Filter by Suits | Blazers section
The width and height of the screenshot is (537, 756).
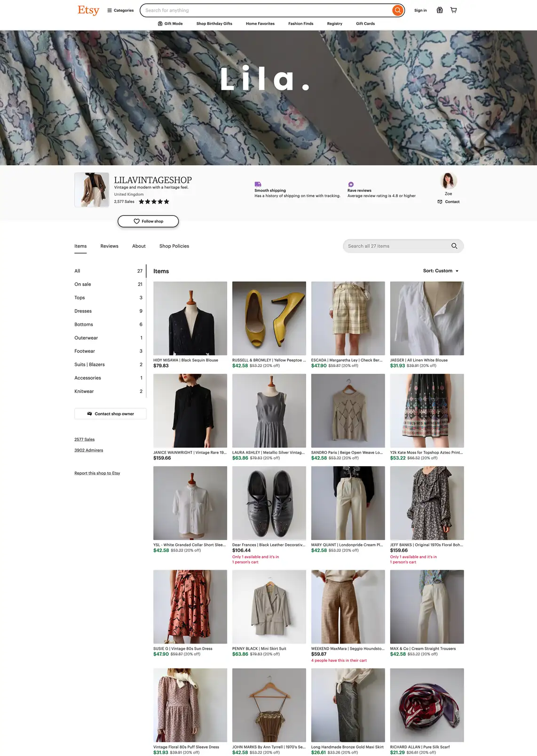pyautogui.click(x=109, y=365)
